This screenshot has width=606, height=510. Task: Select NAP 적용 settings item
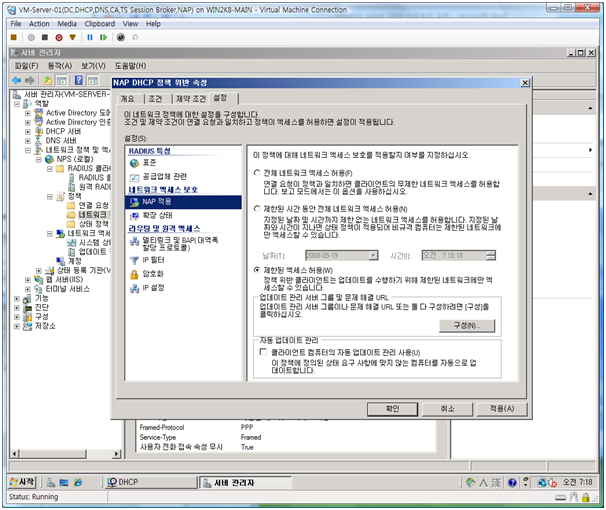[184, 202]
